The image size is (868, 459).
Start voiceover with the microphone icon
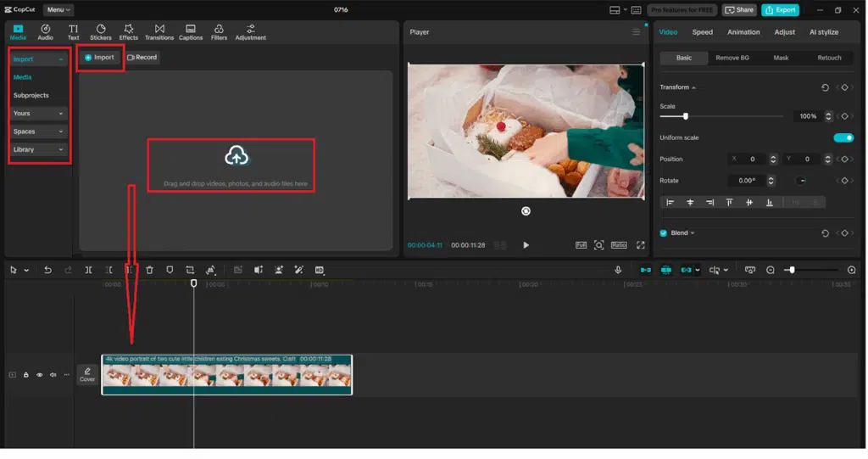tap(618, 270)
